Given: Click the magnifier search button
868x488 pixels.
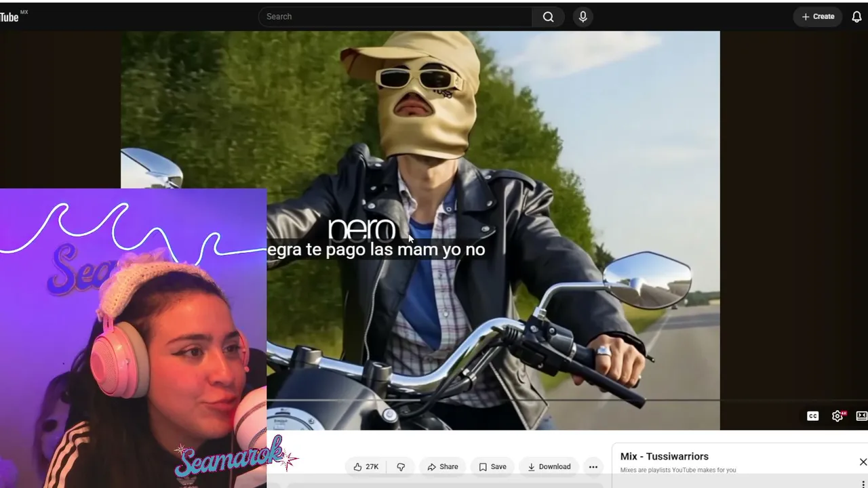Looking at the screenshot, I should point(549,17).
